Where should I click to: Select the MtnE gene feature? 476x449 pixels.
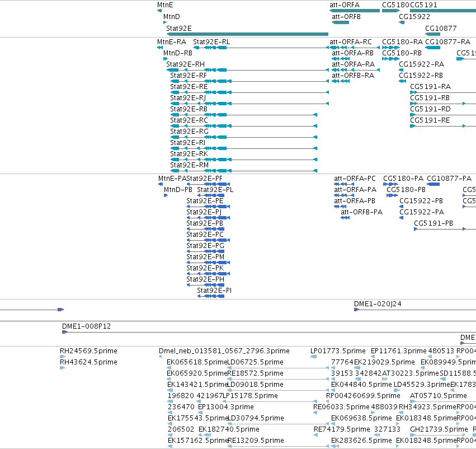pyautogui.click(x=159, y=11)
